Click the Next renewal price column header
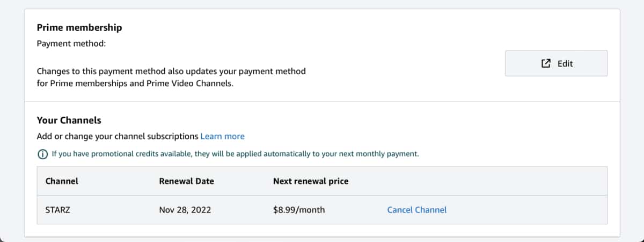 tap(311, 181)
